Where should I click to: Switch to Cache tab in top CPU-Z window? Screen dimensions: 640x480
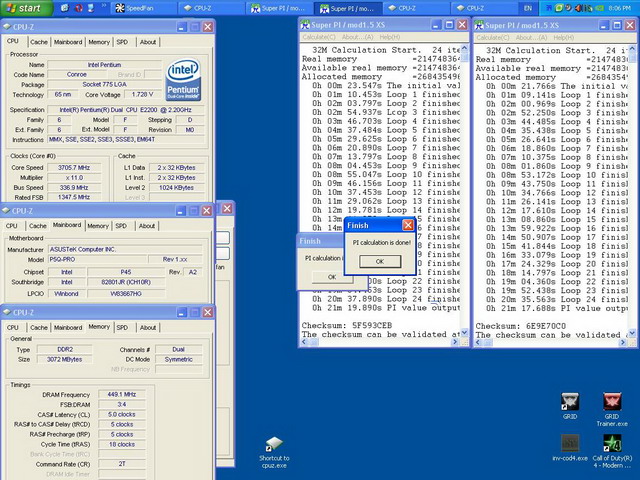(x=39, y=42)
